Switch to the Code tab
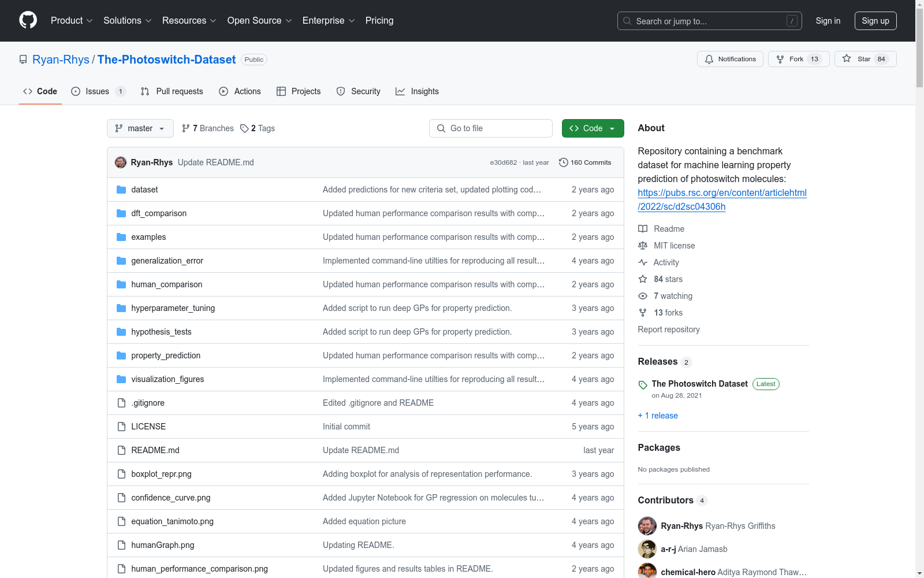Image resolution: width=924 pixels, height=578 pixels. (x=40, y=91)
